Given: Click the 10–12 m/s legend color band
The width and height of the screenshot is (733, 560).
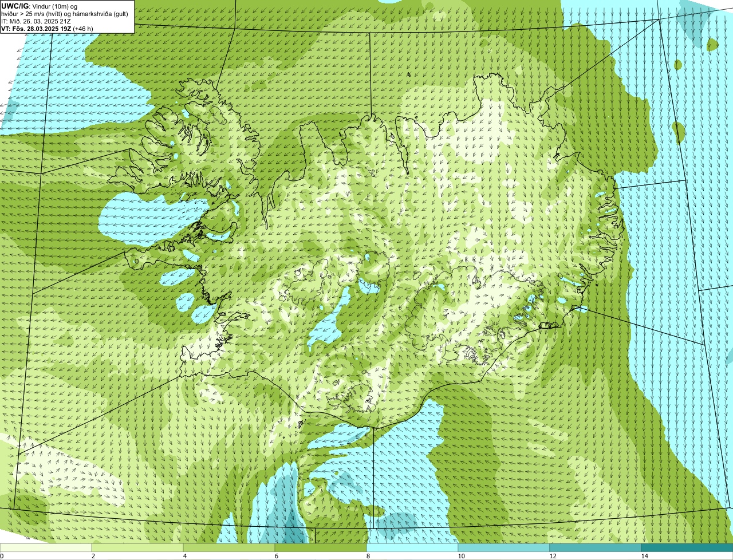Looking at the screenshot, I should pos(504,547).
